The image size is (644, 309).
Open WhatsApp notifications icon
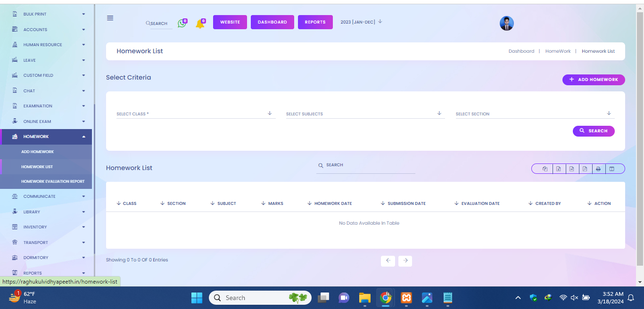click(x=182, y=23)
